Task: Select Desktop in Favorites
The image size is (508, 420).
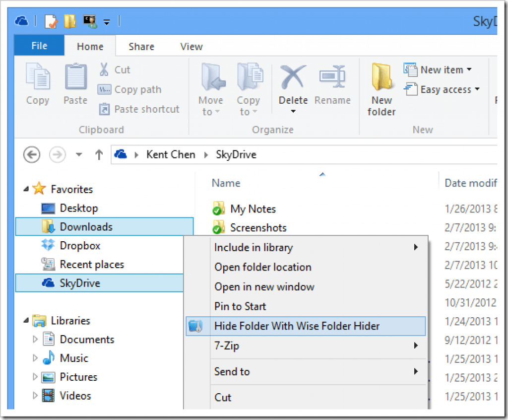Action: [x=79, y=208]
